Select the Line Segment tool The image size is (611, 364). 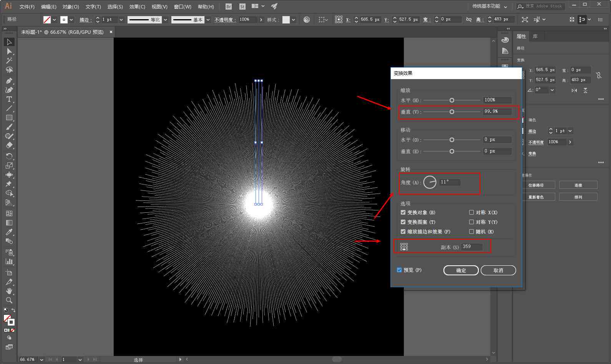click(x=9, y=109)
